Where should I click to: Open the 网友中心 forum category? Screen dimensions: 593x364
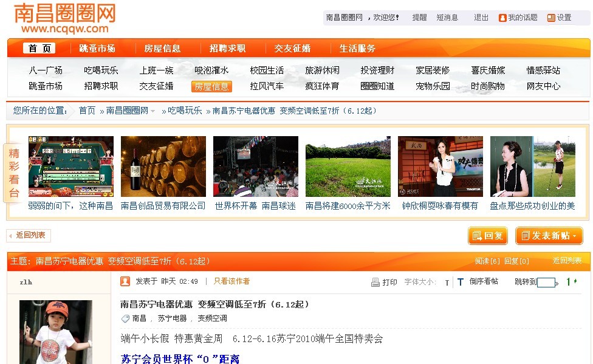543,86
